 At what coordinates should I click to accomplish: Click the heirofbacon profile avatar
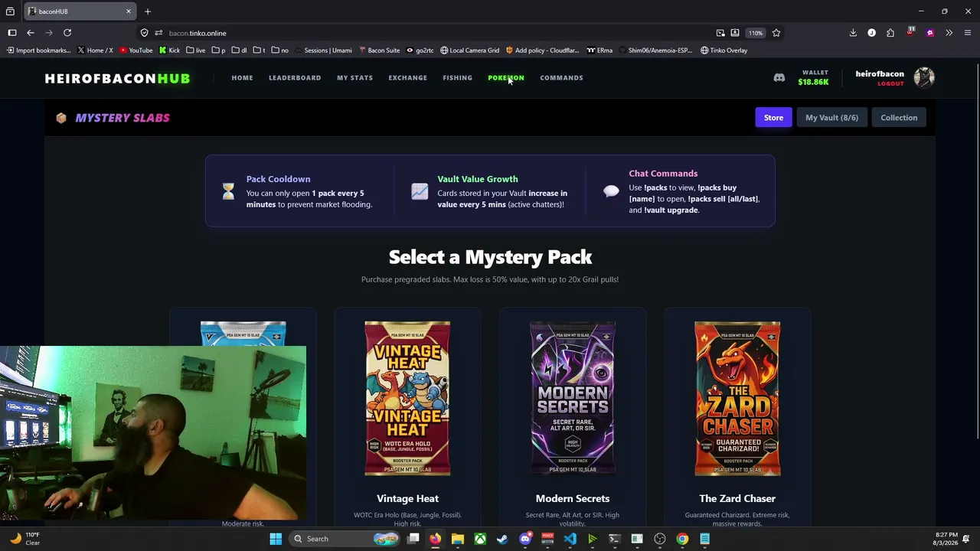(924, 77)
